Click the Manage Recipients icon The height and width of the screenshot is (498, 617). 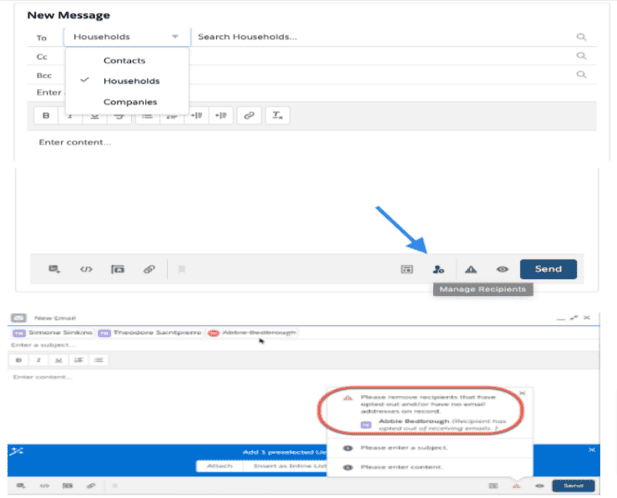click(x=437, y=269)
